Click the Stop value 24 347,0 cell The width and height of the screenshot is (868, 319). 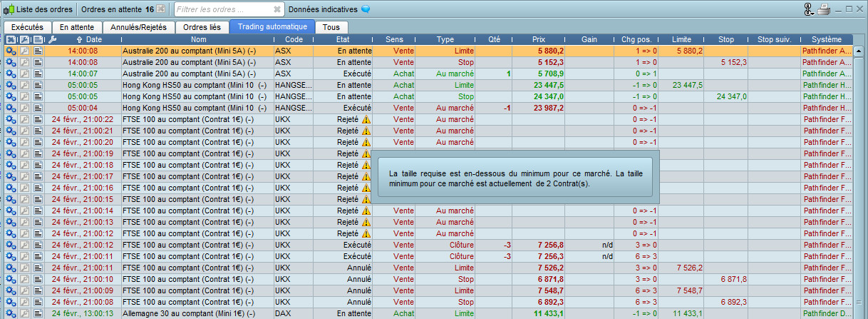731,96
